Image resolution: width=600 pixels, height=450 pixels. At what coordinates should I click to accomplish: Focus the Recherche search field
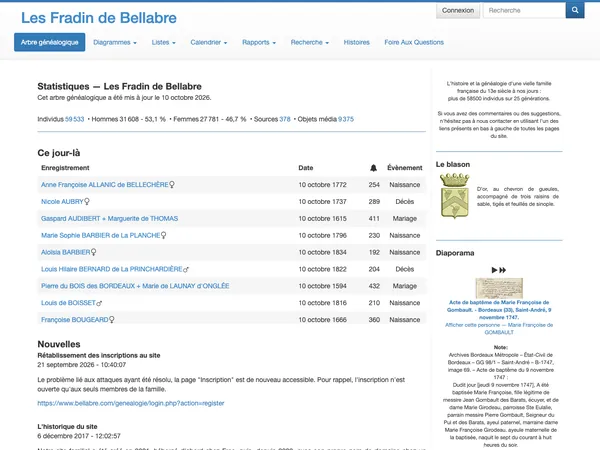pyautogui.click(x=524, y=10)
